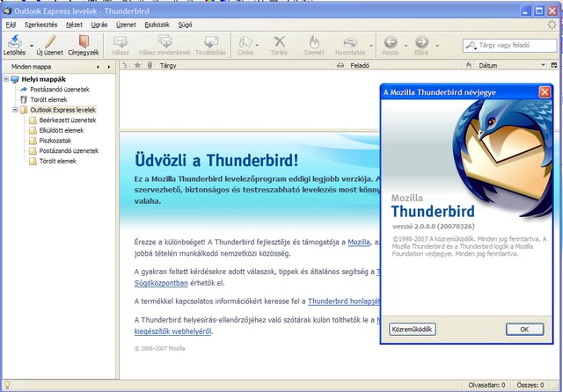
Task: Open the Címjegyzék address book
Action: point(84,41)
